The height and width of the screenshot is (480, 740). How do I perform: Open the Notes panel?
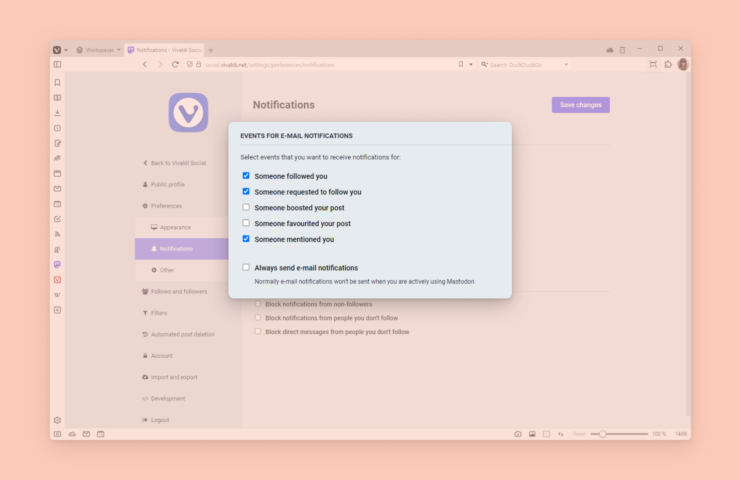tap(57, 143)
